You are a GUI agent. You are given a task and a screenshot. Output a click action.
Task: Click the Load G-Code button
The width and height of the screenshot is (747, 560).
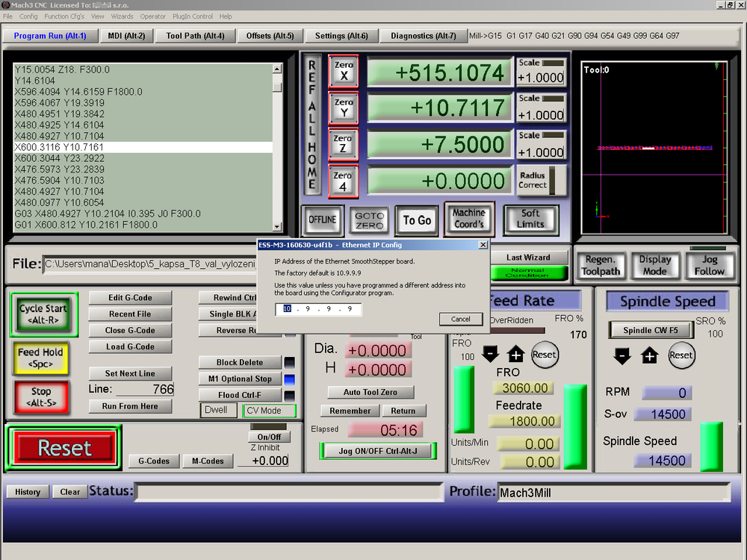pyautogui.click(x=130, y=346)
